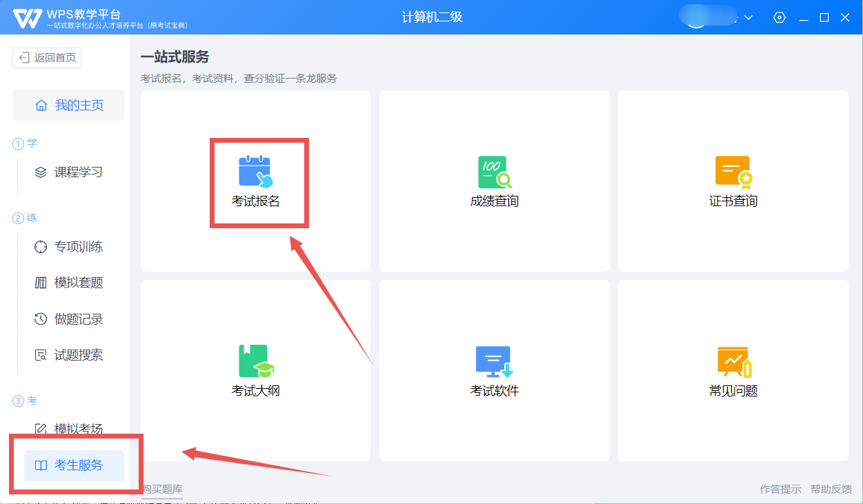Open the 考试软件 download icon
This screenshot has height=504, width=863.
[494, 362]
